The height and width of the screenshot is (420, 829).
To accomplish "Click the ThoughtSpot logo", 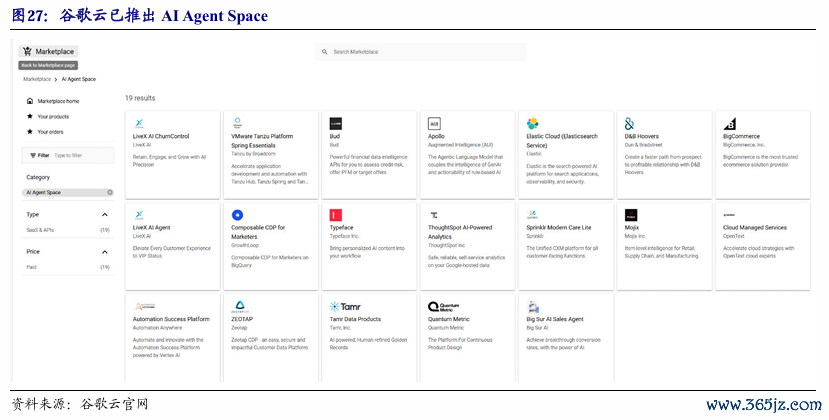I will point(434,215).
